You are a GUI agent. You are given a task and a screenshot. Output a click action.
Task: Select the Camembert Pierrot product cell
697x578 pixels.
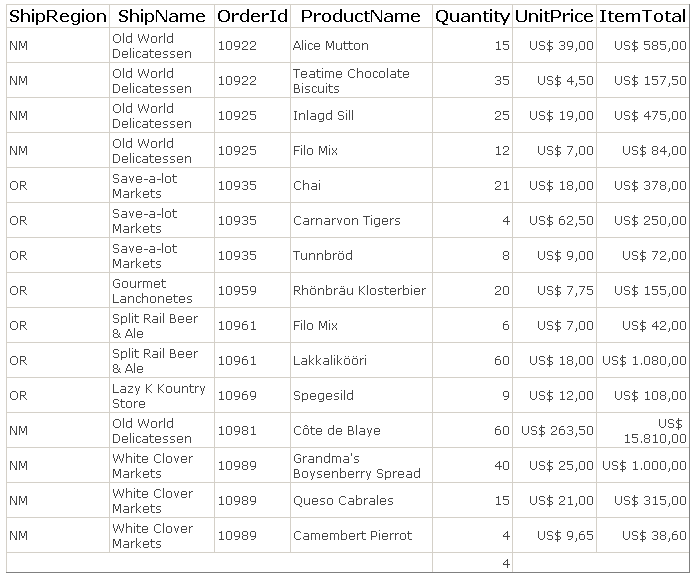[x=352, y=536]
